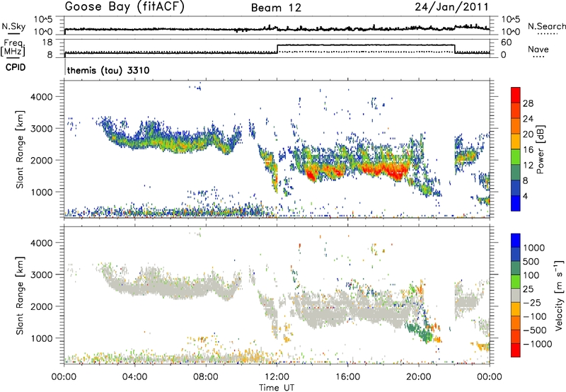Click the "3000" tick on the power panel axis
The width and height of the screenshot is (566, 392).
41,129
